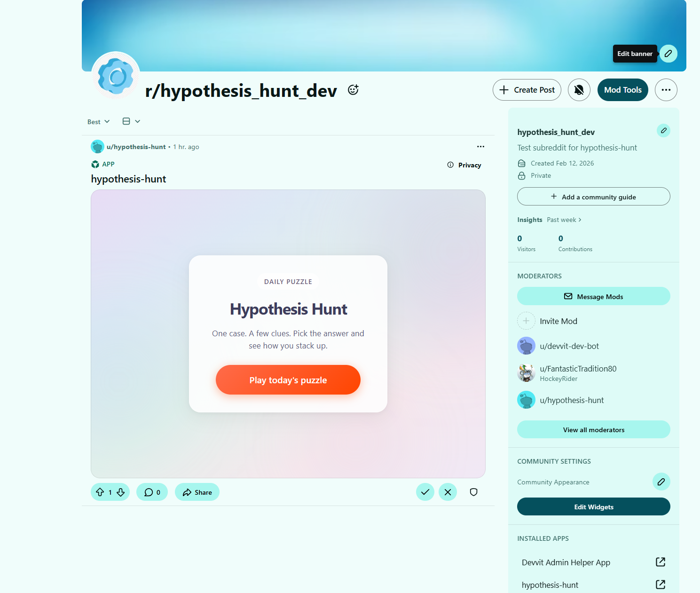Edit community description pencil icon
The height and width of the screenshot is (593, 700).
pyautogui.click(x=663, y=130)
